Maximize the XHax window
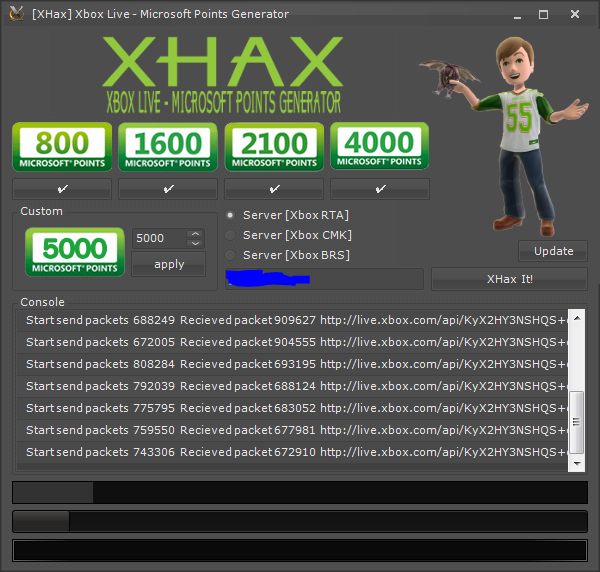This screenshot has width=600, height=572. click(x=543, y=15)
